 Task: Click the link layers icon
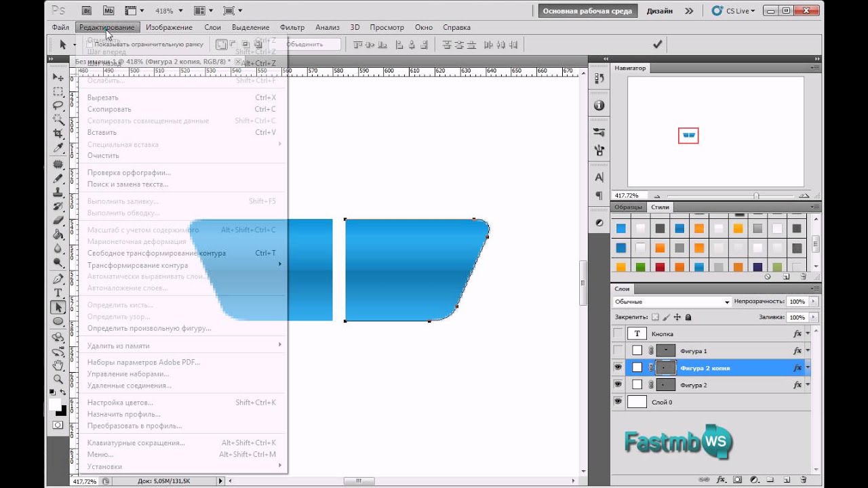coord(704,479)
